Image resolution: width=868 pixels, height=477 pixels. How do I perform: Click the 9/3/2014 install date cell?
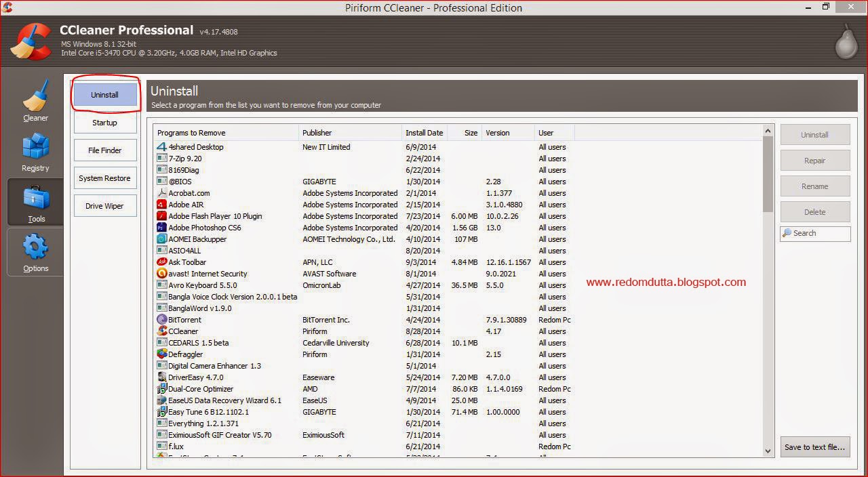422,262
